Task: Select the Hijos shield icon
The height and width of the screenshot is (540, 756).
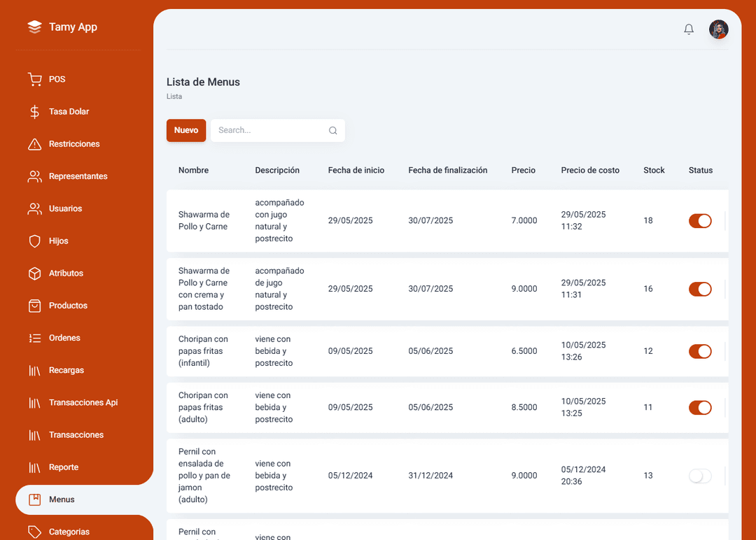Action: pos(34,241)
